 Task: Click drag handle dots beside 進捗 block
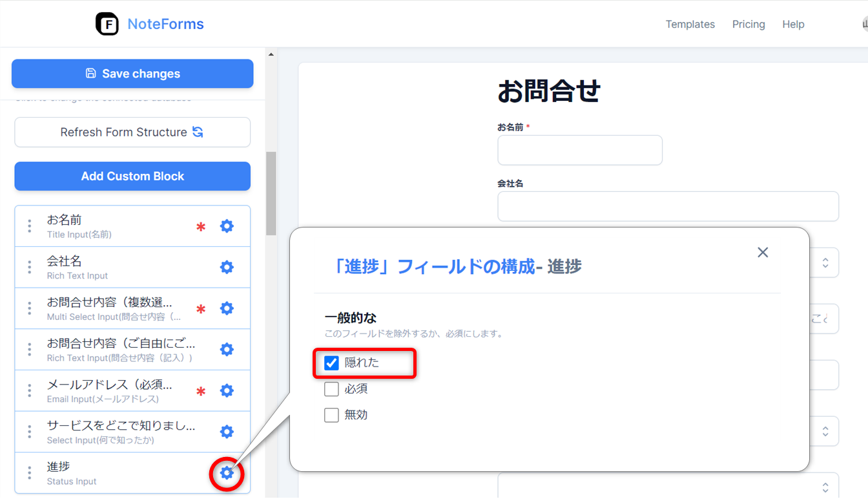tap(30, 473)
